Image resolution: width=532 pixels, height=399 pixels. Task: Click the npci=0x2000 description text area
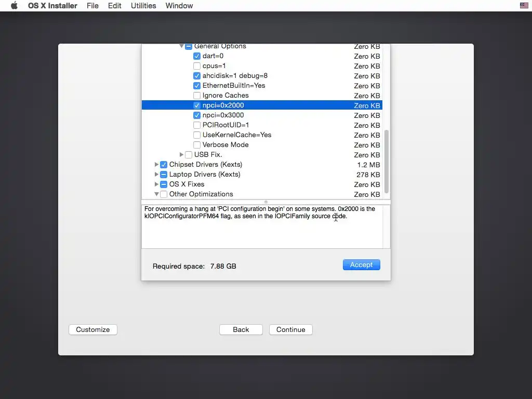[x=262, y=227]
